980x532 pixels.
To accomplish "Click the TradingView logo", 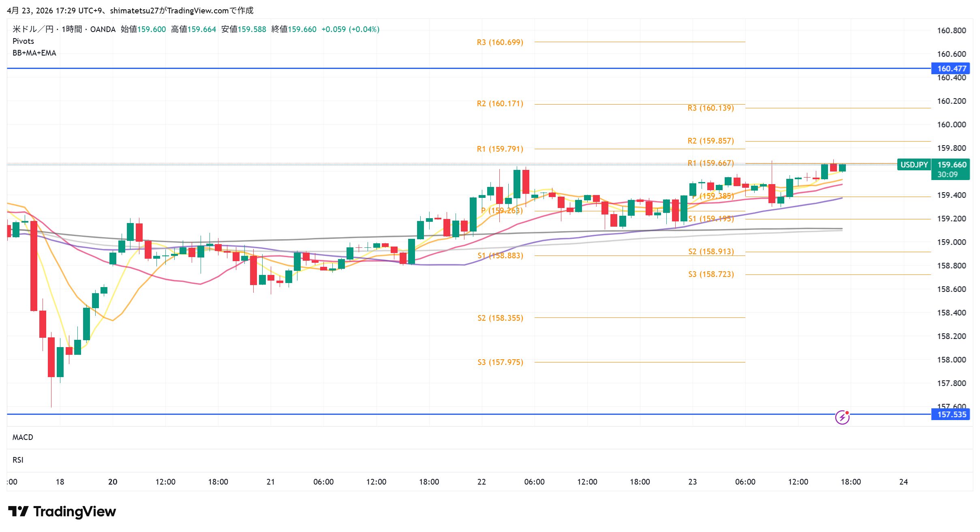I will (x=62, y=511).
